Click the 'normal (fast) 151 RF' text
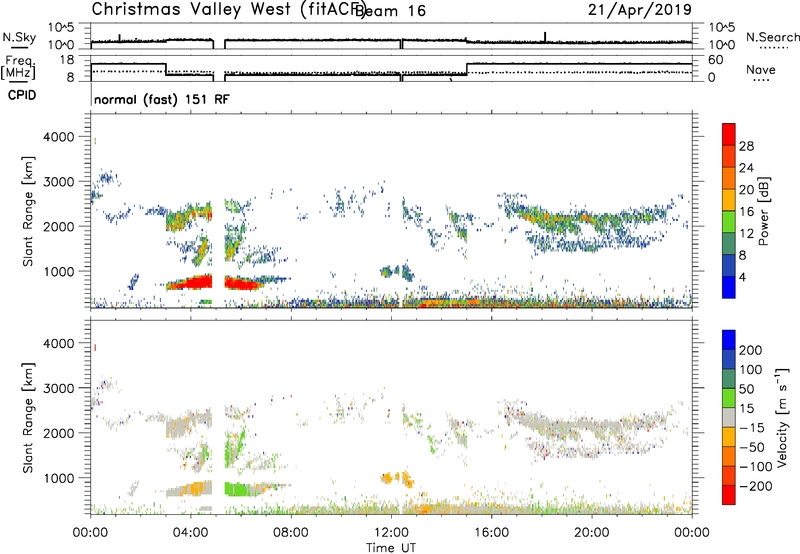 [162, 99]
